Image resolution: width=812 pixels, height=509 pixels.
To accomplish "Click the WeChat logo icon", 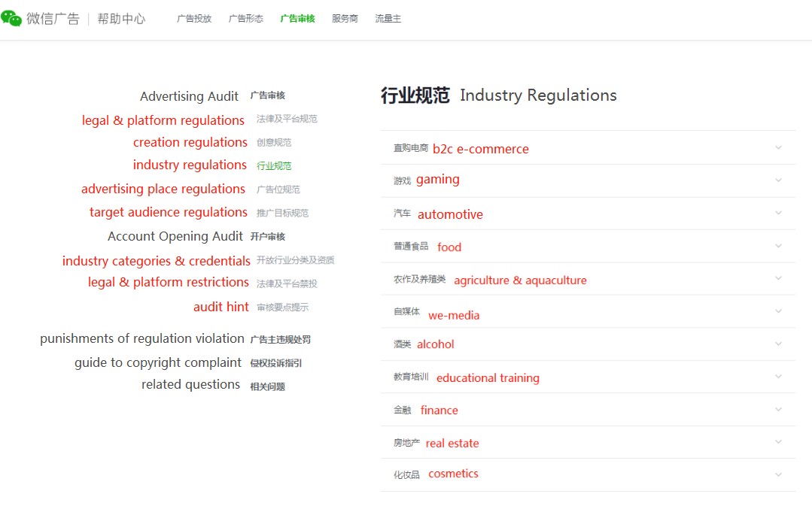I will pos(11,18).
